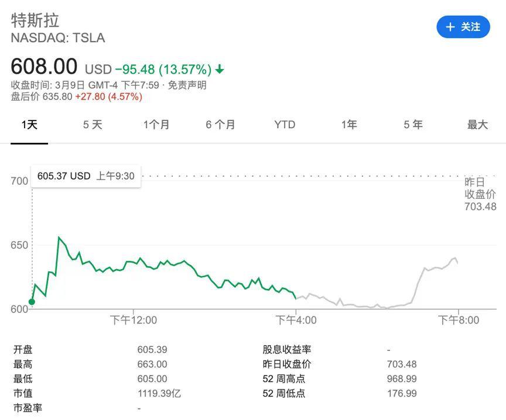Click the 收盘时间 3月9日 timestamp text
506x420 pixels.
point(85,85)
